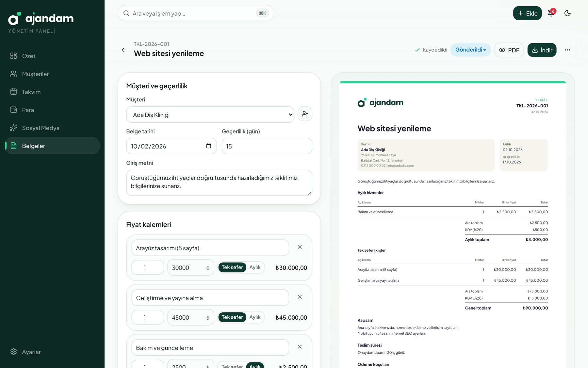Click the ajandam logo in document preview
The width and height of the screenshot is (588, 368).
pos(380,103)
